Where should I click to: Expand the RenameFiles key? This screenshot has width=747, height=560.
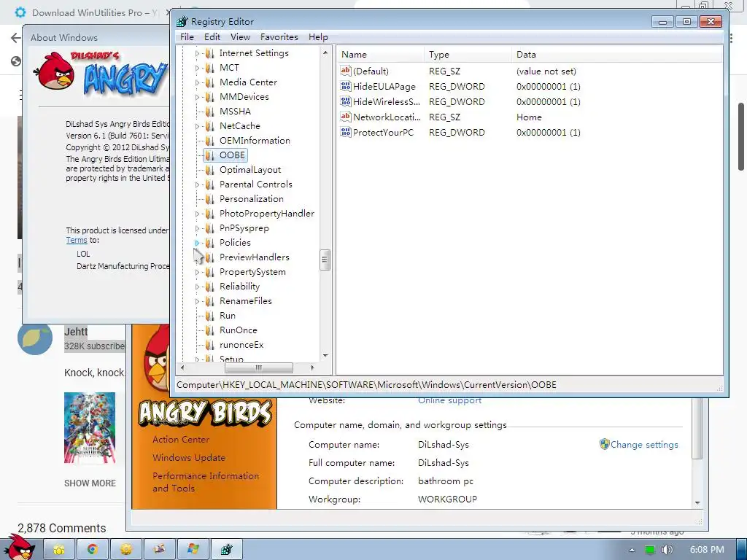click(x=197, y=301)
